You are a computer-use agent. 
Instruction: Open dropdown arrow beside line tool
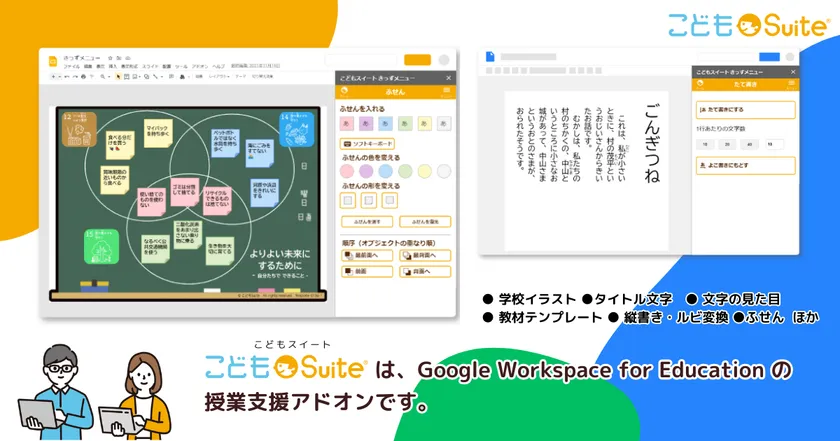pyautogui.click(x=162, y=77)
